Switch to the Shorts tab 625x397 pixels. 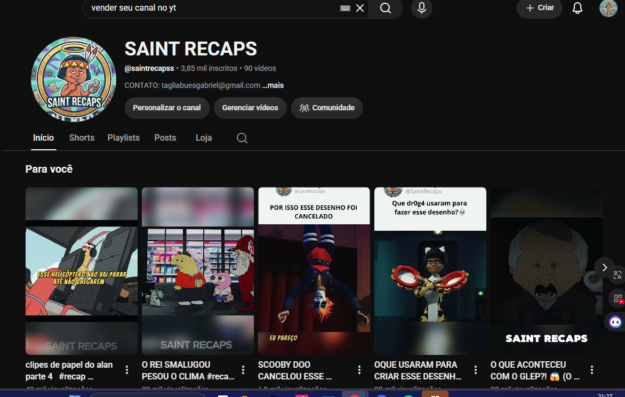point(82,138)
